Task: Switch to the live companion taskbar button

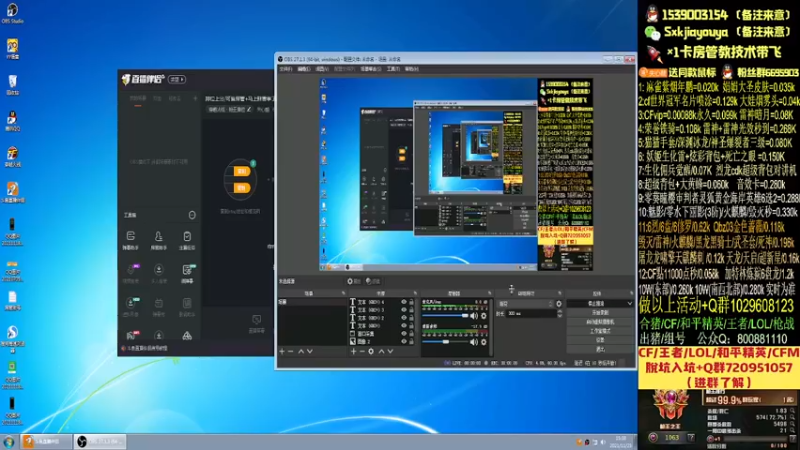Action: (x=46, y=442)
